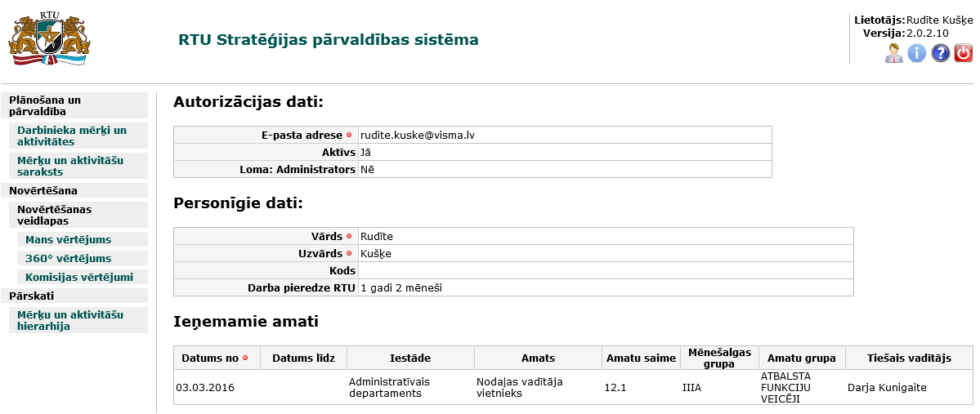The height and width of the screenshot is (414, 980).
Task: Click the Autorizācijas dati heading
Action: (x=248, y=102)
